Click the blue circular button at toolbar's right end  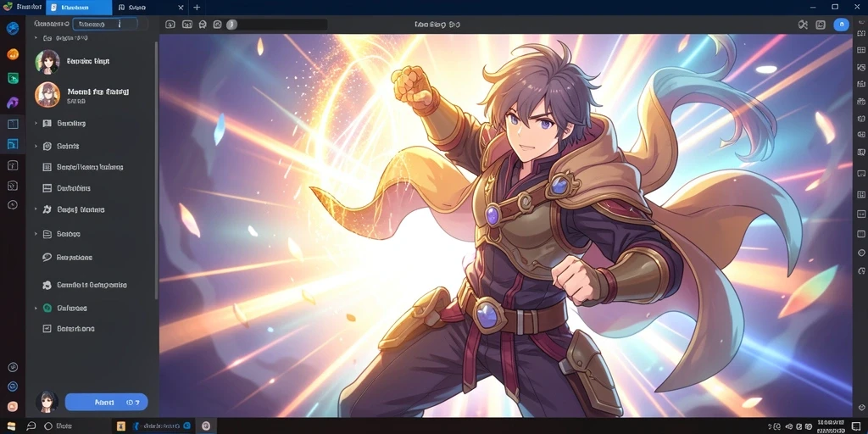(x=842, y=25)
